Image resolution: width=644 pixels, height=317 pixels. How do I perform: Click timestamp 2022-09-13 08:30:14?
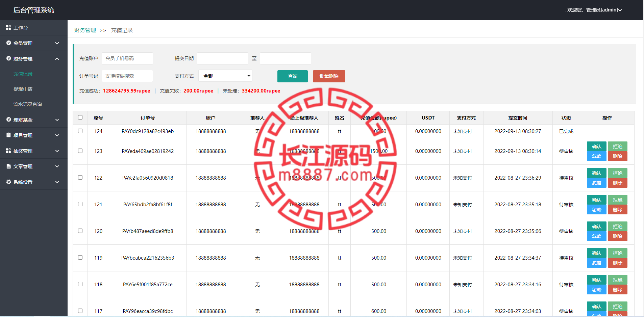(518, 151)
